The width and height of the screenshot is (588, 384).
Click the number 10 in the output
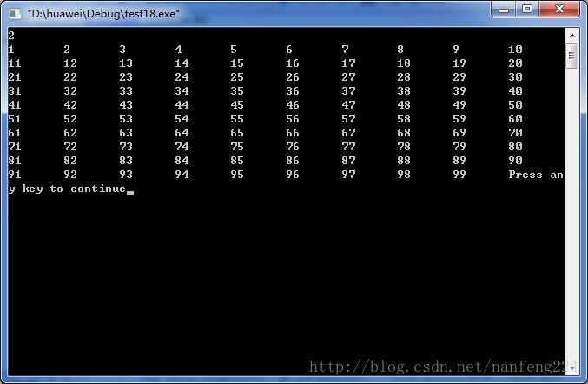click(x=515, y=50)
